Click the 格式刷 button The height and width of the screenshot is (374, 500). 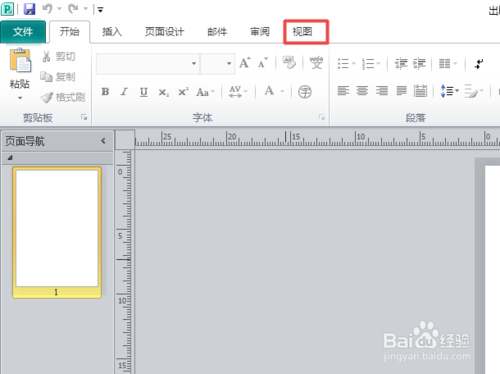(63, 97)
